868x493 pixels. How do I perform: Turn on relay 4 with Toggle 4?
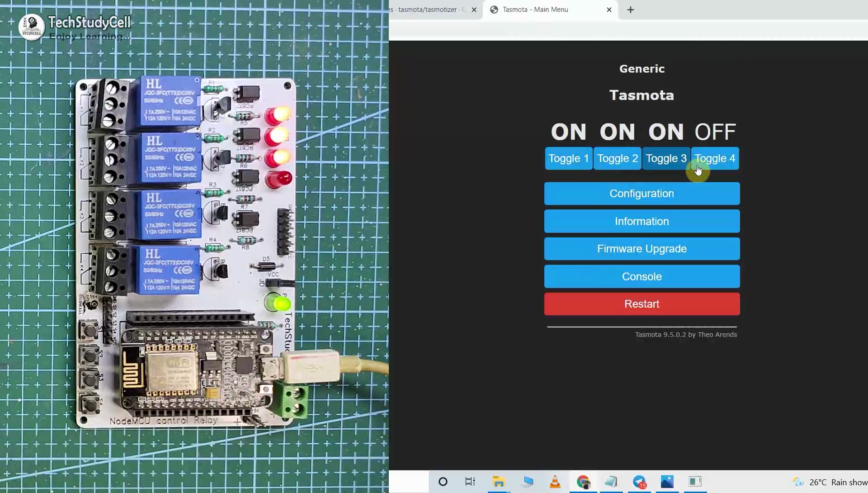point(714,158)
